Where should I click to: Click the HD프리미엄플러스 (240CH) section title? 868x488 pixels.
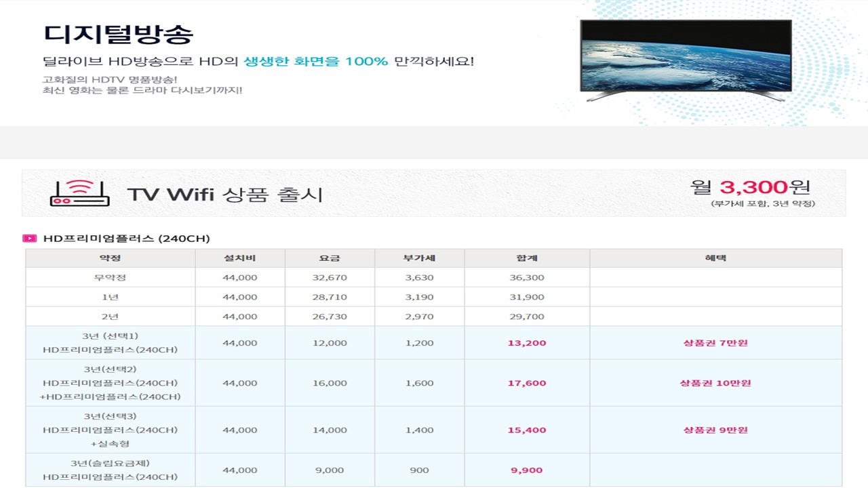point(127,239)
